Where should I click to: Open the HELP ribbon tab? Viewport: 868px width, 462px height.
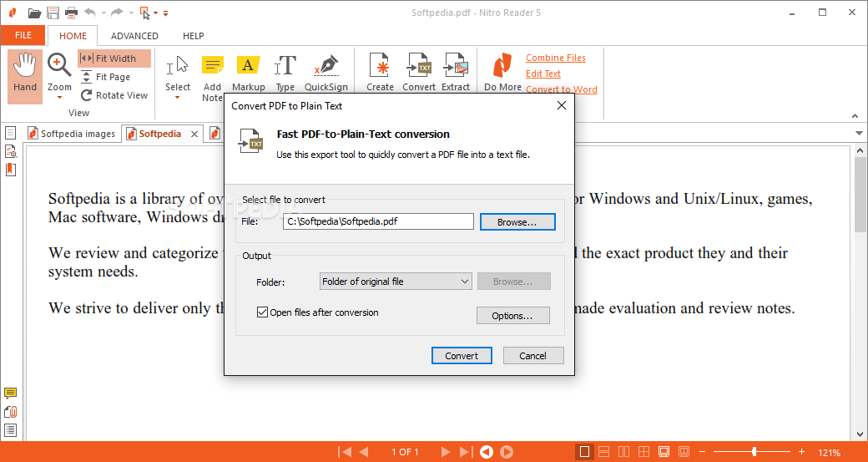pos(193,35)
